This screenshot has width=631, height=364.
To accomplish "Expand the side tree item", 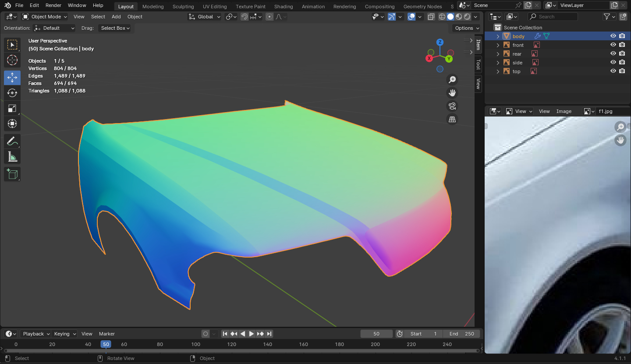I will (498, 63).
